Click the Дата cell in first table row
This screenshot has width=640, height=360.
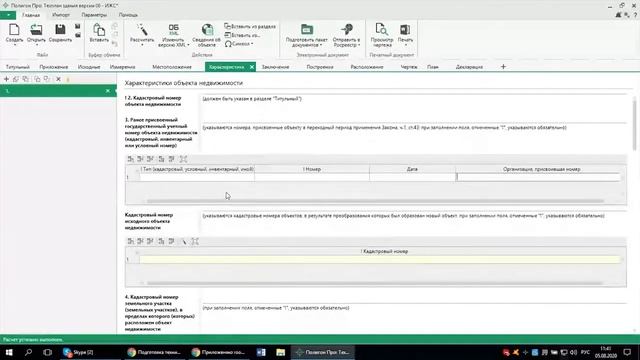point(412,177)
